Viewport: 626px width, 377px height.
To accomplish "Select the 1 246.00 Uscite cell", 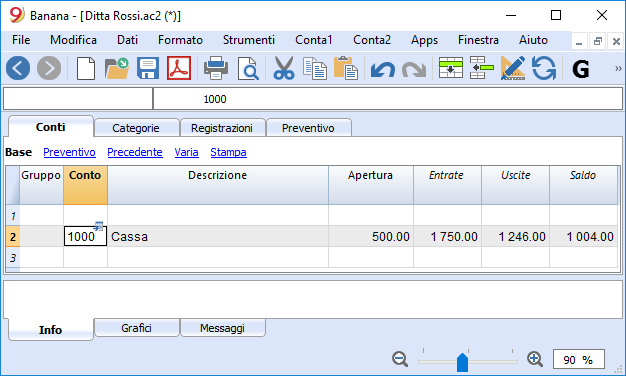I will (515, 236).
